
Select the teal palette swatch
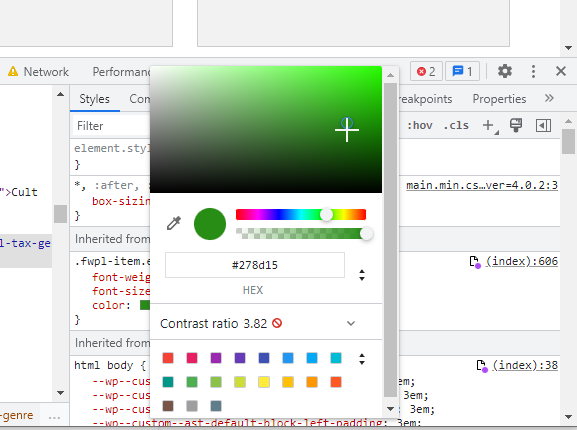point(168,382)
